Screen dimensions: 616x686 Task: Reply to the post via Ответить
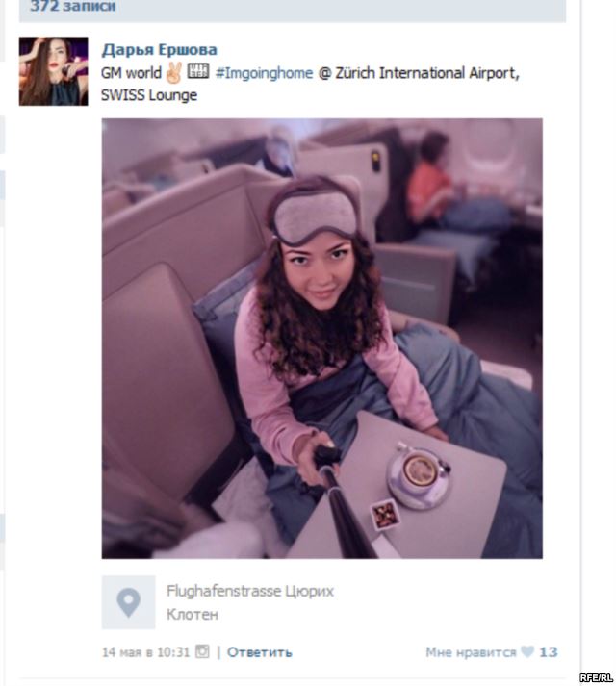pyautogui.click(x=260, y=652)
